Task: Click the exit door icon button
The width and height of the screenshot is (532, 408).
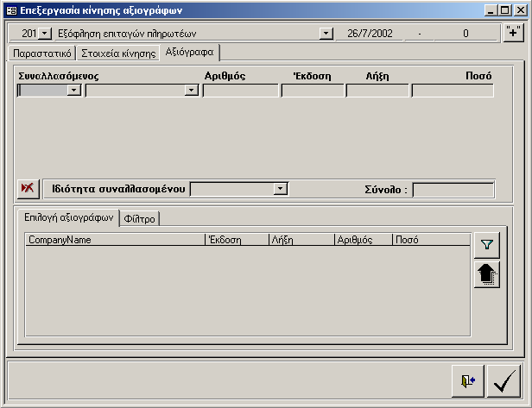Action: (x=467, y=380)
